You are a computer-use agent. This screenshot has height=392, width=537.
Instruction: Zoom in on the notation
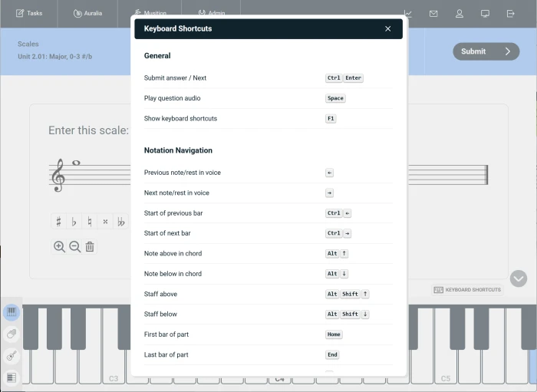[59, 246]
